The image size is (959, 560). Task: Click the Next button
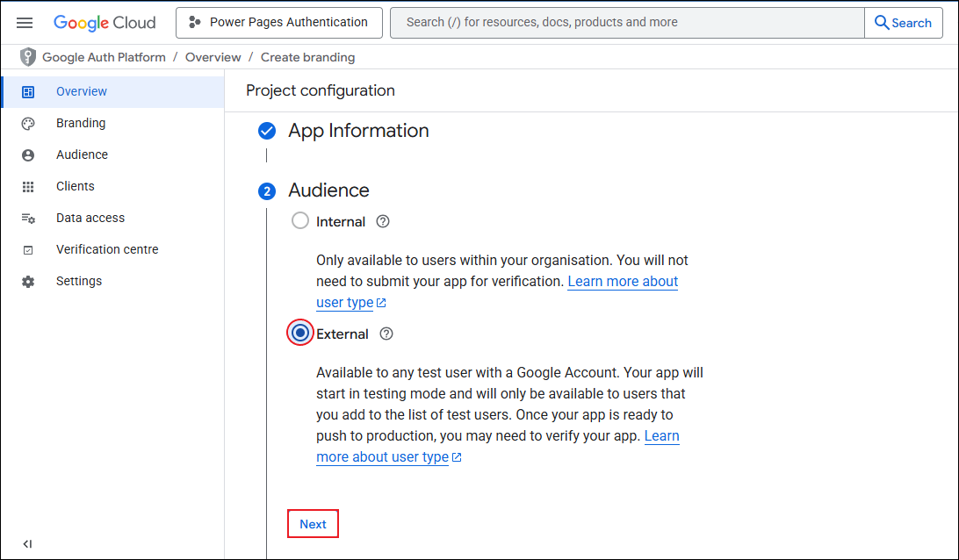[x=314, y=524]
